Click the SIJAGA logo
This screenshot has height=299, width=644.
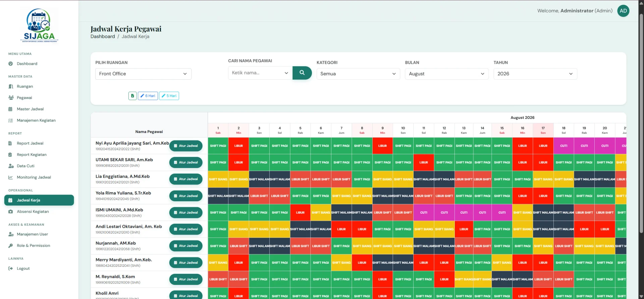click(x=39, y=26)
